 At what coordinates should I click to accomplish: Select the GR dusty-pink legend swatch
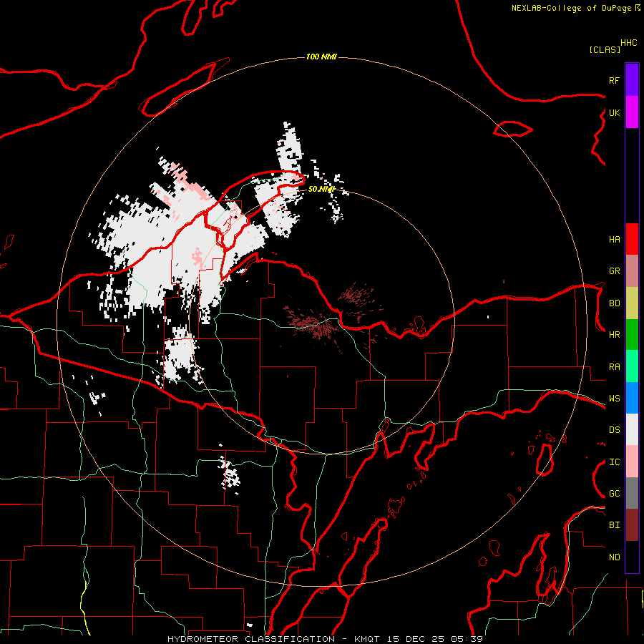pyautogui.click(x=632, y=271)
